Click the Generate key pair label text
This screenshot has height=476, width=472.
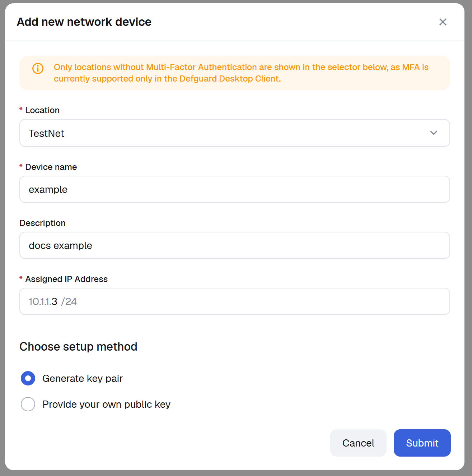(x=83, y=379)
